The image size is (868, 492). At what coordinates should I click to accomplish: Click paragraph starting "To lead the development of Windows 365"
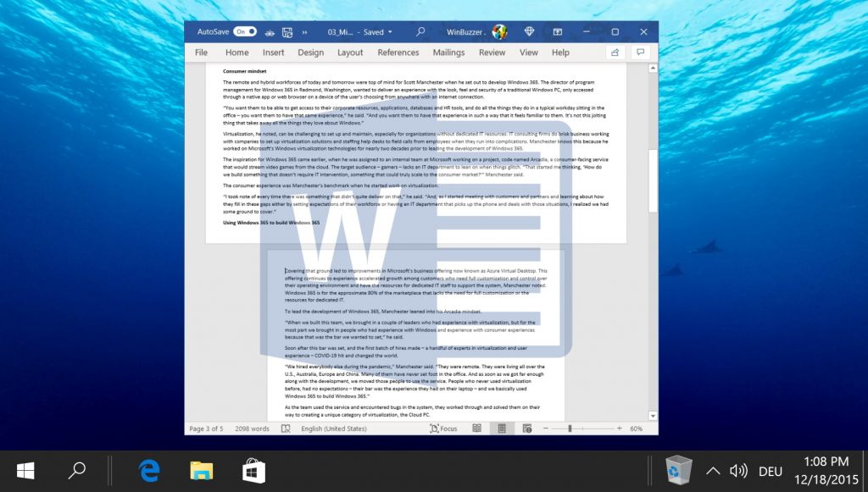click(x=383, y=312)
